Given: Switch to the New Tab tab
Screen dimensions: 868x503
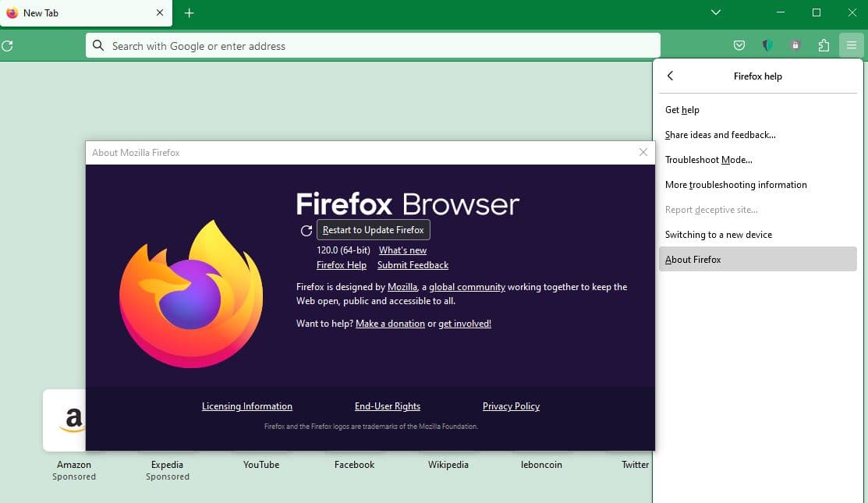Looking at the screenshot, I should coord(78,12).
